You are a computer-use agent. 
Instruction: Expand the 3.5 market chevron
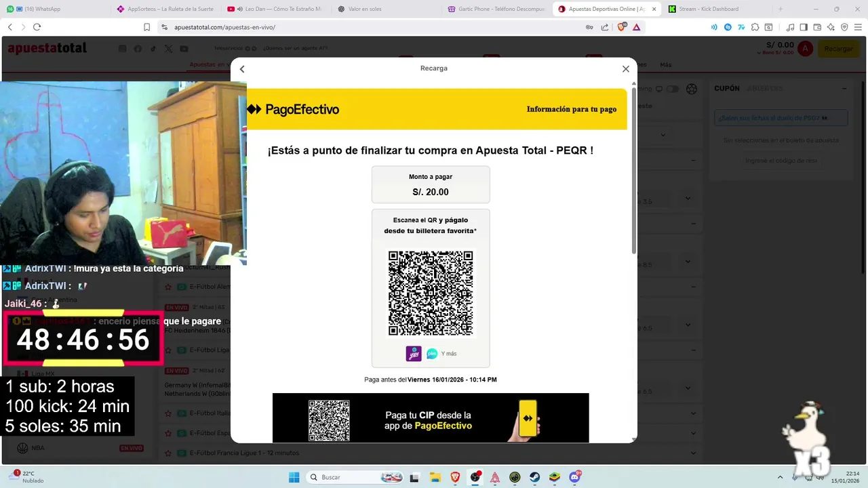click(x=688, y=199)
